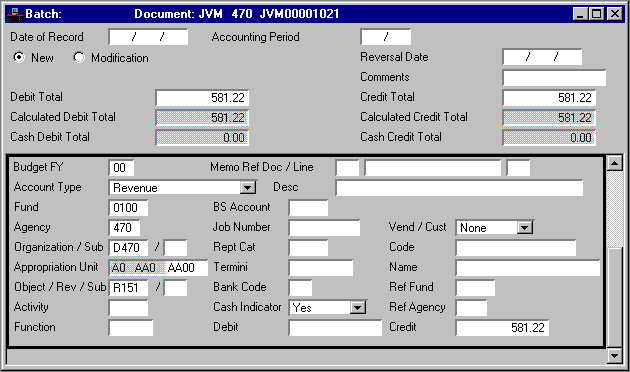Screen dimensions: 630x372
Task: Click the Desc text field
Action: [459, 188]
